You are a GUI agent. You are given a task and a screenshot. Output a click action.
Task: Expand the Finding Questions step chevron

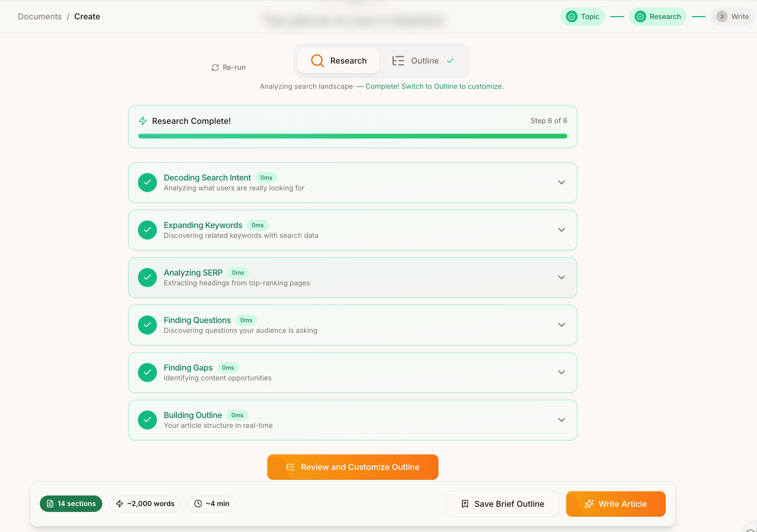coord(561,325)
